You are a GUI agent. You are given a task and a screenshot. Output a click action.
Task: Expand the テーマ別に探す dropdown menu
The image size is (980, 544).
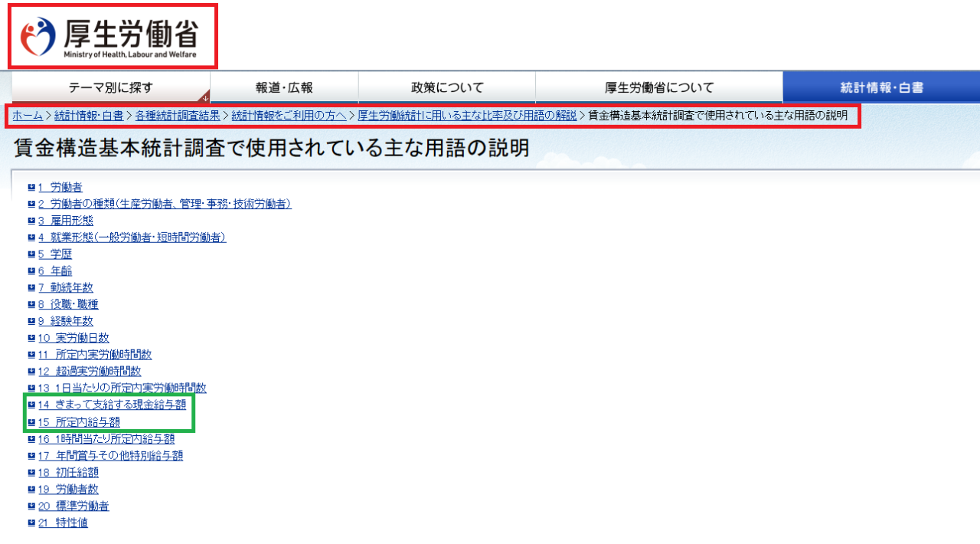coord(111,87)
